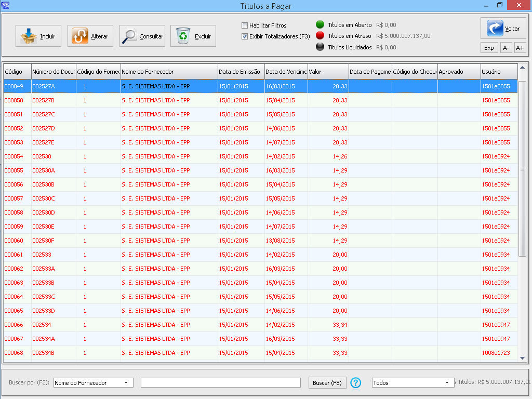Click the vertical scrollbar of the table
The image size is (532, 399).
522,168
